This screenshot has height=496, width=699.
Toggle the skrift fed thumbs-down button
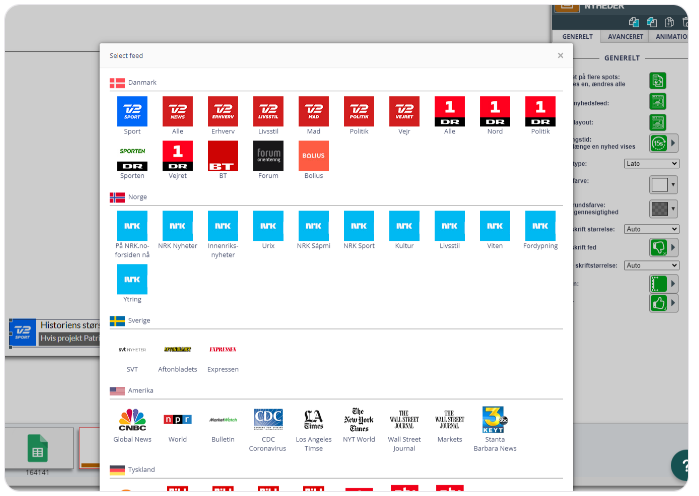[658, 247]
